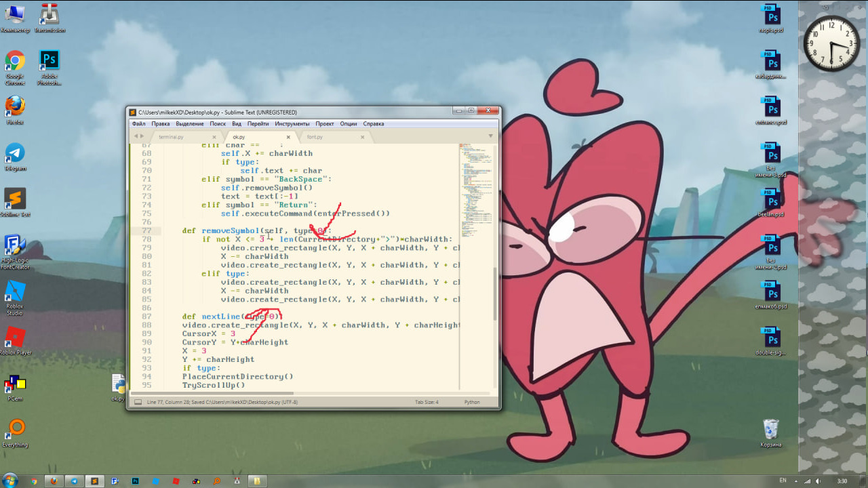Change the Python syntax selector
Viewport: 868px width, 488px height.
tap(472, 402)
